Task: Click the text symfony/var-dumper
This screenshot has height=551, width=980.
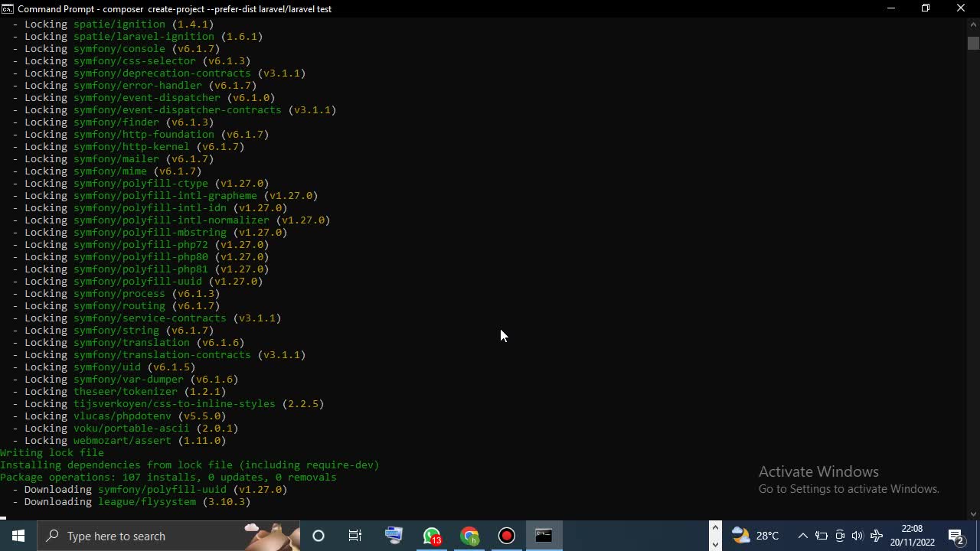Action: click(x=129, y=379)
